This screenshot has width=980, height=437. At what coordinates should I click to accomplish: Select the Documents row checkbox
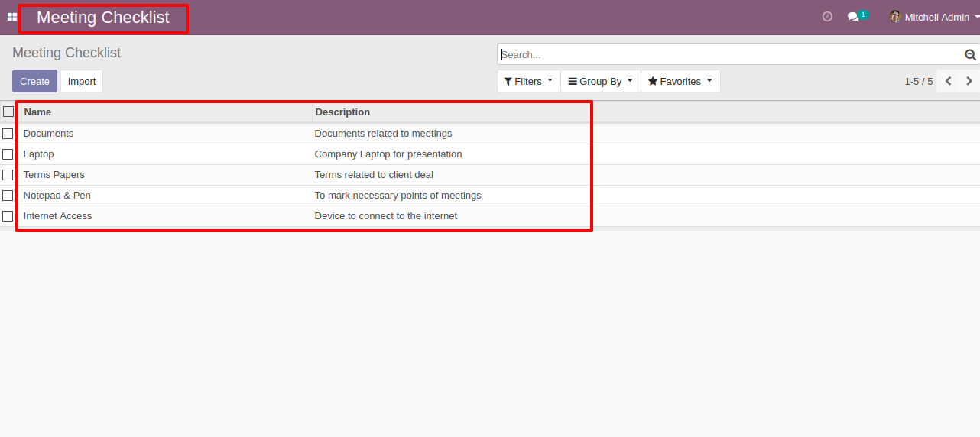click(x=8, y=134)
